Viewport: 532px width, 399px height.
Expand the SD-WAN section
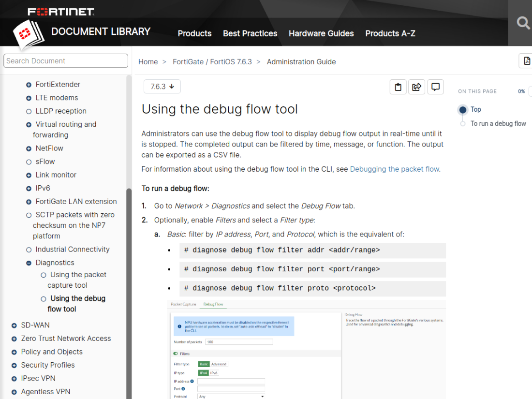tap(14, 325)
